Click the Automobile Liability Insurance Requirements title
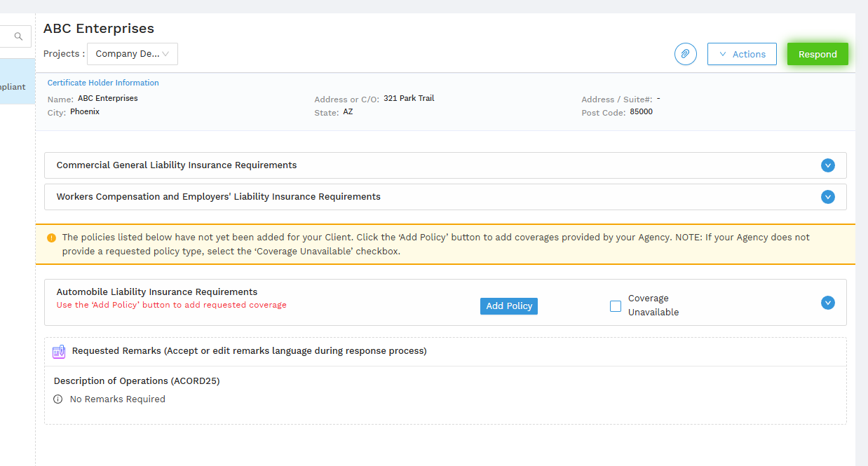This screenshot has height=466, width=868. [x=157, y=292]
